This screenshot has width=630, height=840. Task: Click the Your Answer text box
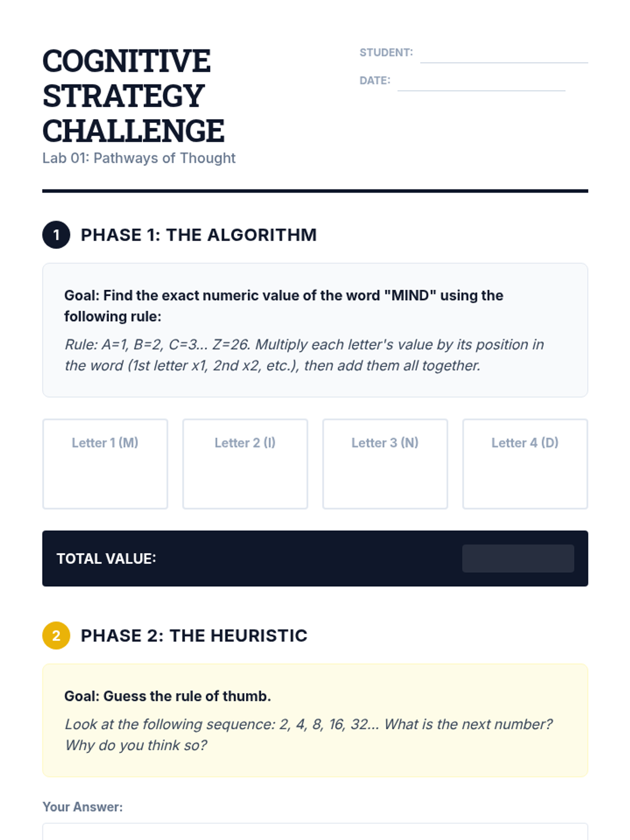tap(315, 832)
